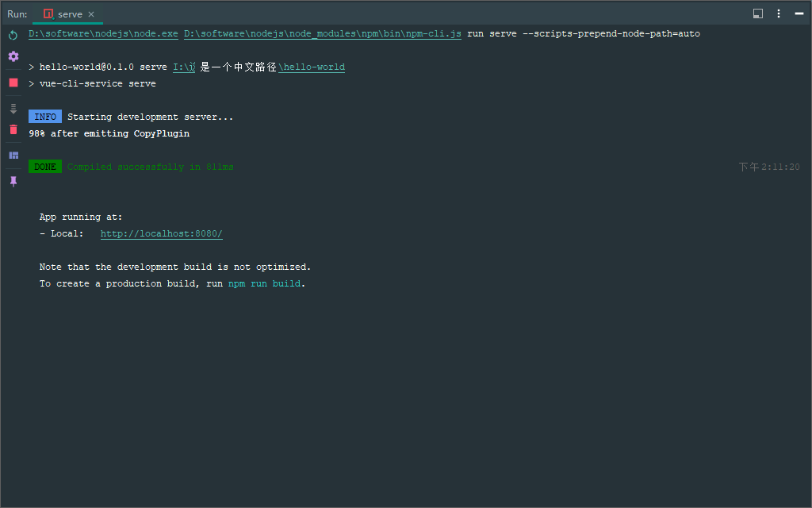This screenshot has width=812, height=508.
Task: Clear console output with trash icon
Action: point(13,129)
